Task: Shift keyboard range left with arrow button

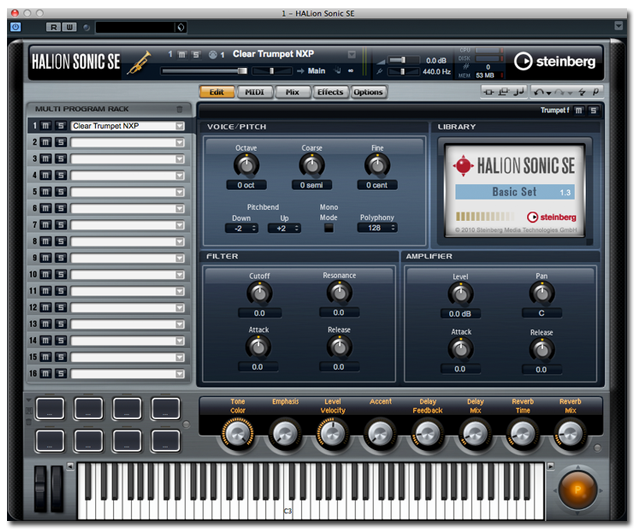Action: pos(70,466)
